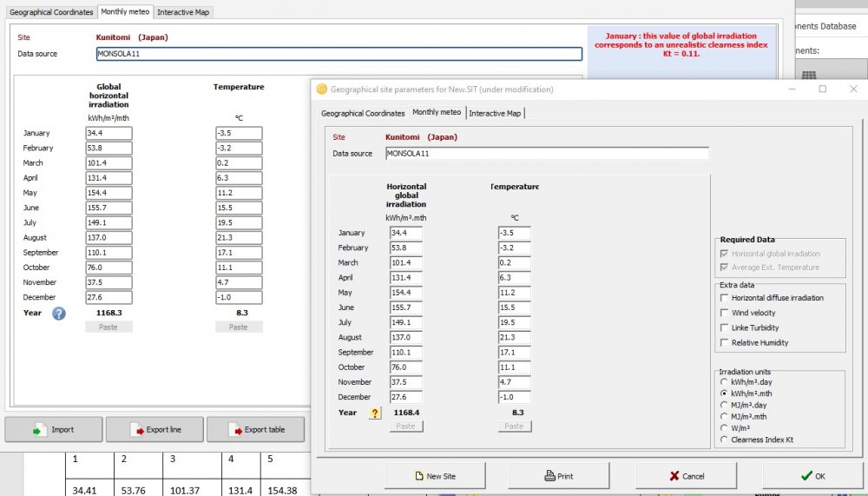Open Geographical Coordinates tab in background window
This screenshot has height=496, width=868.
tap(50, 12)
